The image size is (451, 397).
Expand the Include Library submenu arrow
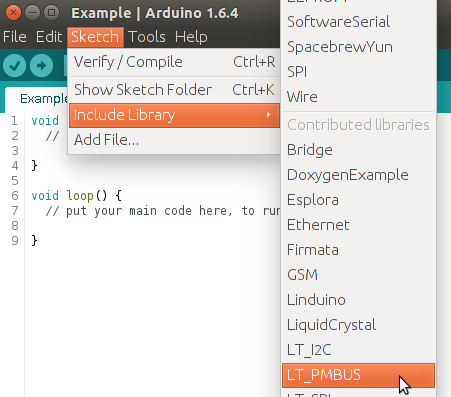click(x=268, y=115)
